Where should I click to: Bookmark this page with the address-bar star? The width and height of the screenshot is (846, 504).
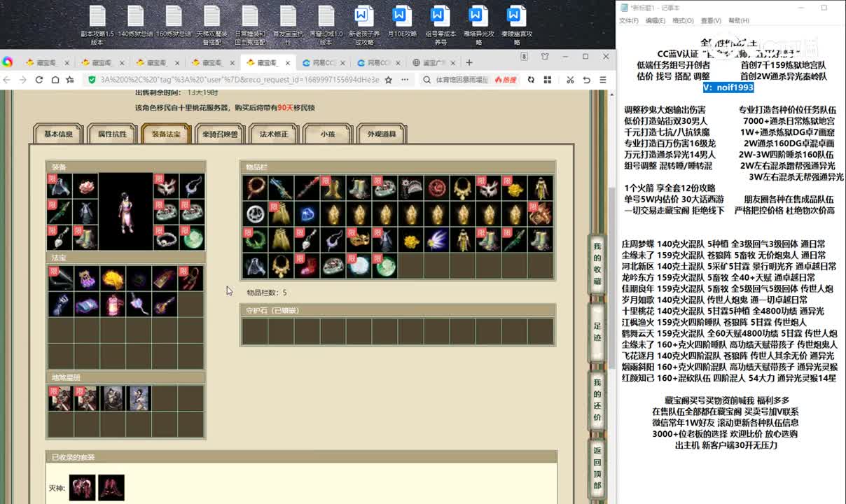point(389,80)
